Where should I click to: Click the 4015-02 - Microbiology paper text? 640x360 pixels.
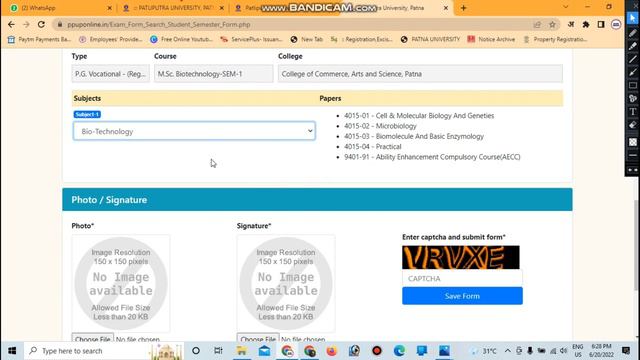click(x=380, y=126)
